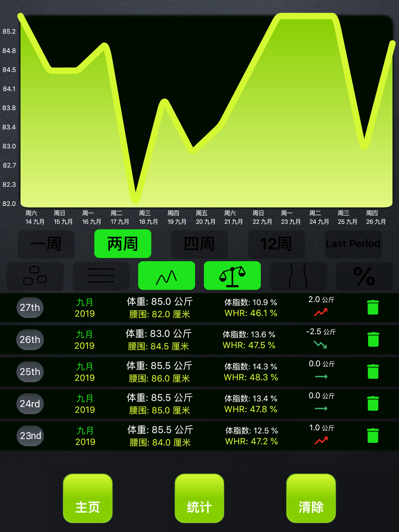399x532 pixels.
Task: Tap the 23 九月 chart axis label
Action: [x=290, y=222]
